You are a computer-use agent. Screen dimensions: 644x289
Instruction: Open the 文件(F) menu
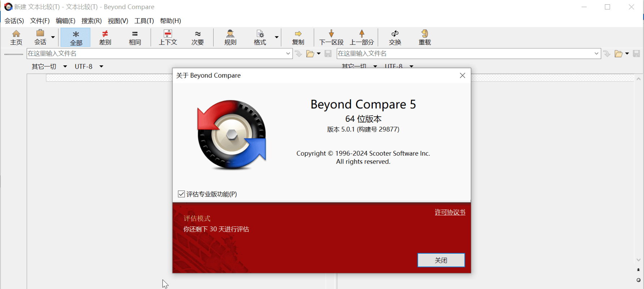(x=40, y=21)
